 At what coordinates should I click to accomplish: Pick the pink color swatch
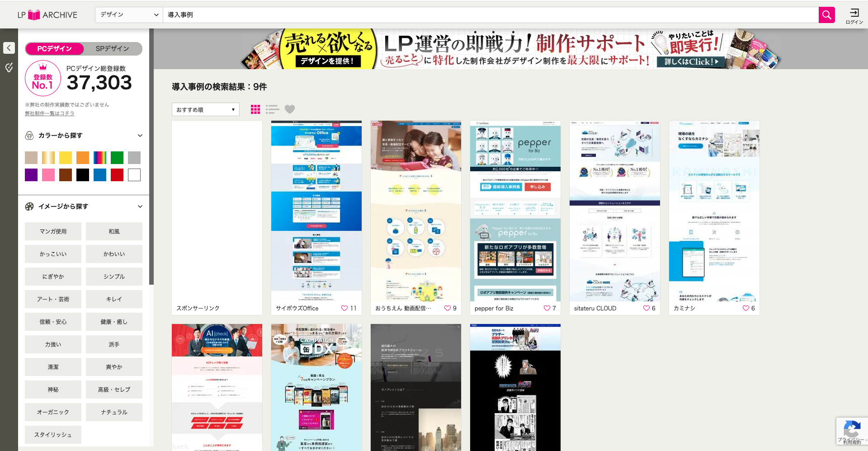48,175
